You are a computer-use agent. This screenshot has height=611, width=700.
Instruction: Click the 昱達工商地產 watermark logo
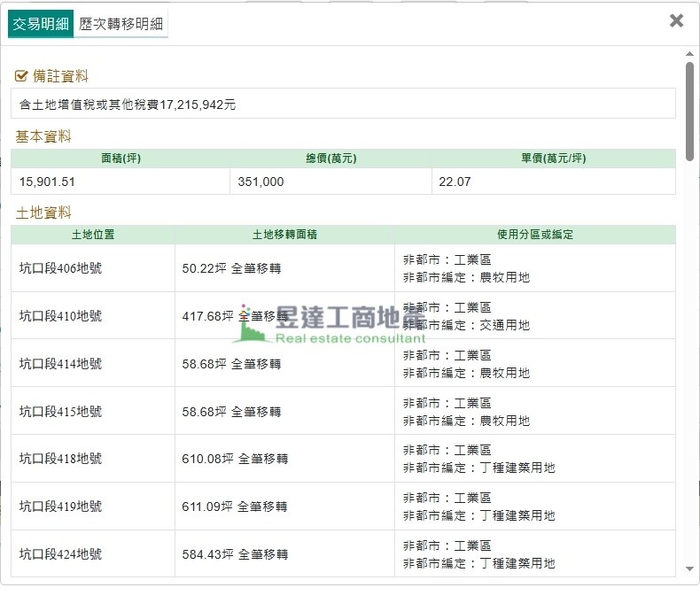[x=330, y=324]
